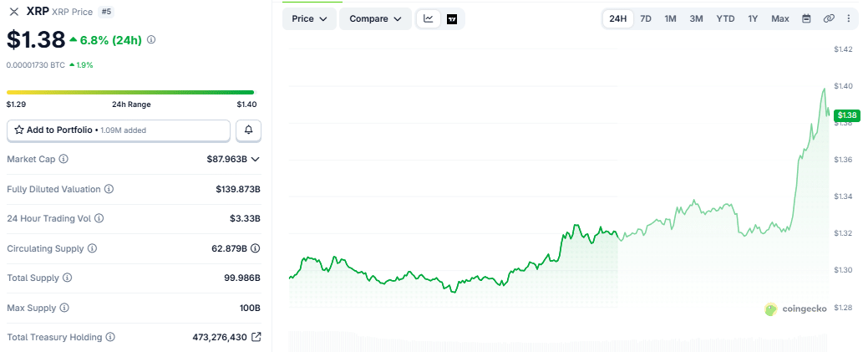Open the Compare dropdown
Image resolution: width=868 pixels, height=352 pixels.
[x=375, y=19]
